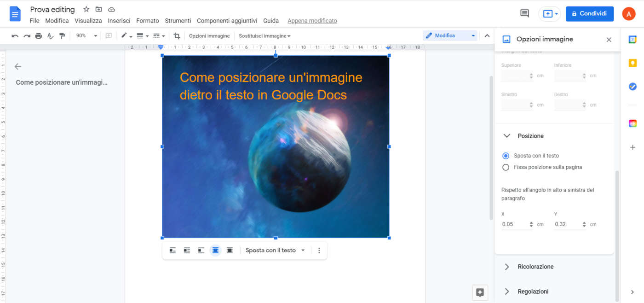Select 'Fissa posizione sulla pagina' radio button

(x=506, y=167)
